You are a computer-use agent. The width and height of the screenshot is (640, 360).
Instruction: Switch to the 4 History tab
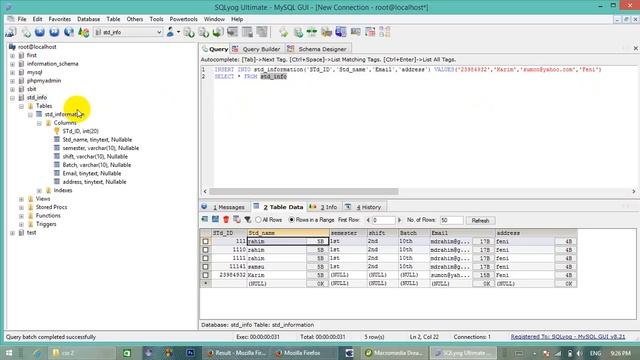pyautogui.click(x=363, y=207)
